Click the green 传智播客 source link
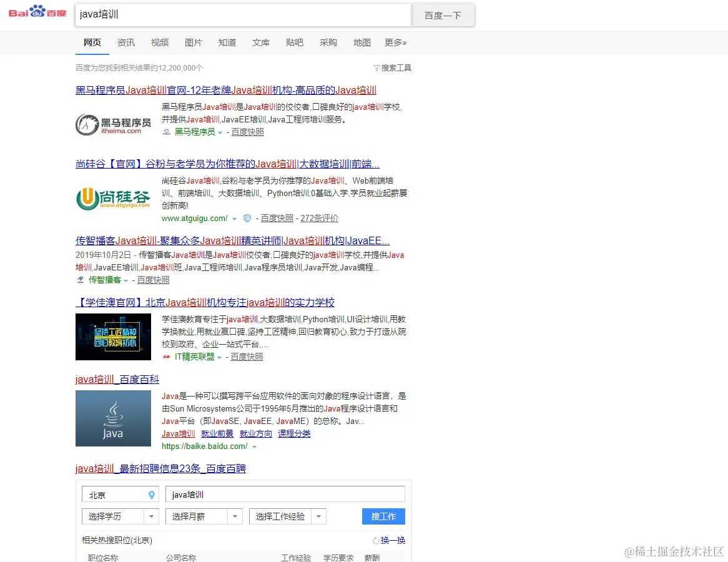Screen dimensions: 728x562 coord(105,280)
